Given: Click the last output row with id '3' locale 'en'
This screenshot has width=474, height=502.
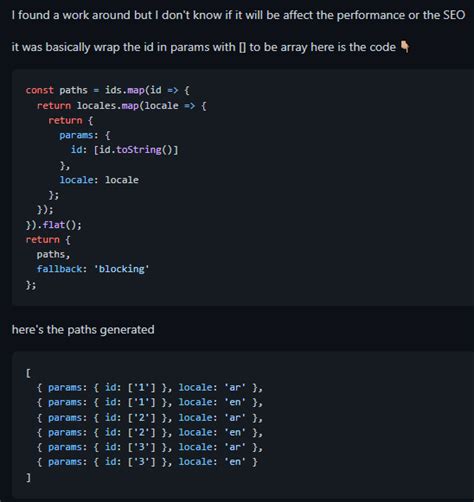Looking at the screenshot, I should click(x=147, y=462).
